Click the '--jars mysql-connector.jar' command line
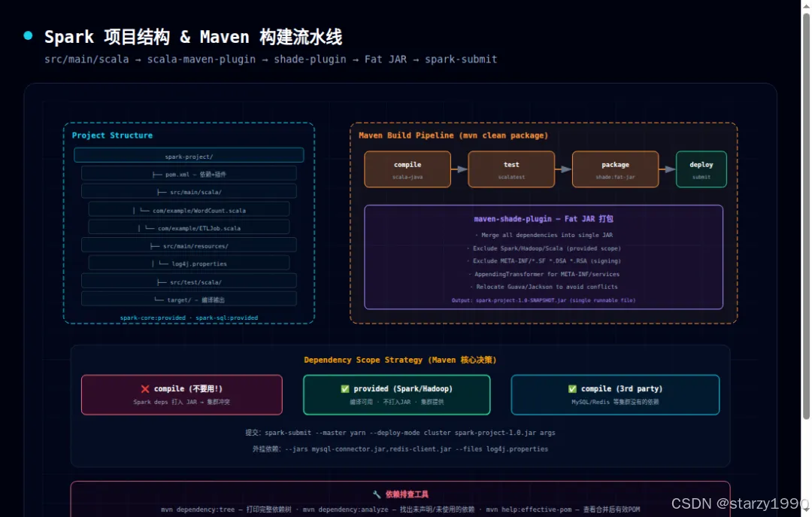This screenshot has width=812, height=517. point(400,449)
